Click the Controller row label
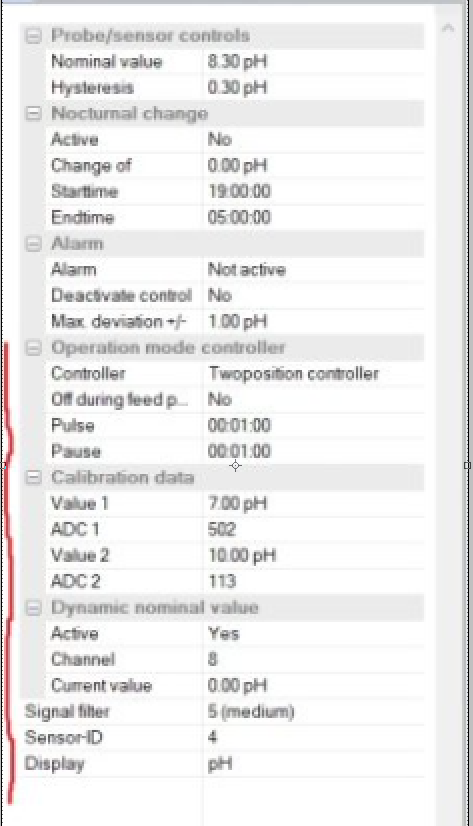 88,373
